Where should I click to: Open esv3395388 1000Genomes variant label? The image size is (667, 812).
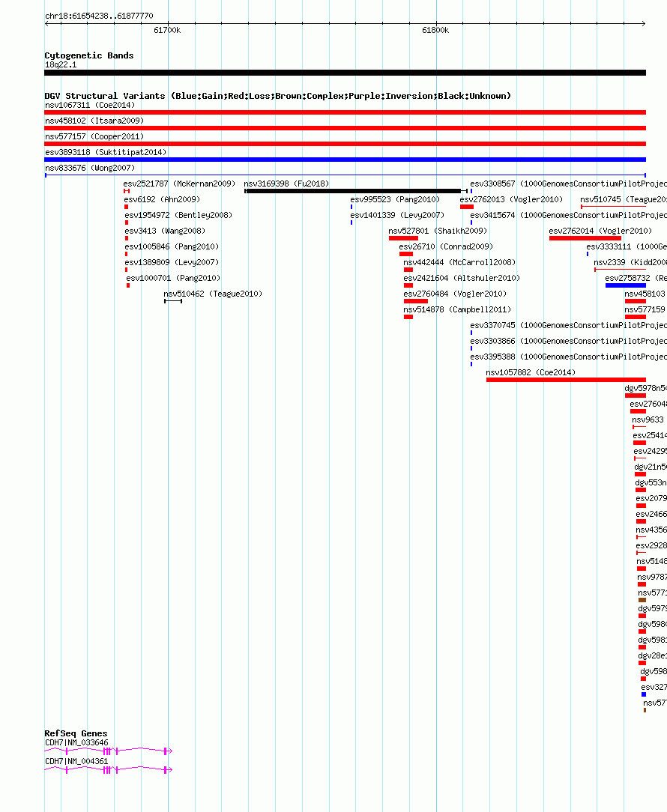point(569,357)
